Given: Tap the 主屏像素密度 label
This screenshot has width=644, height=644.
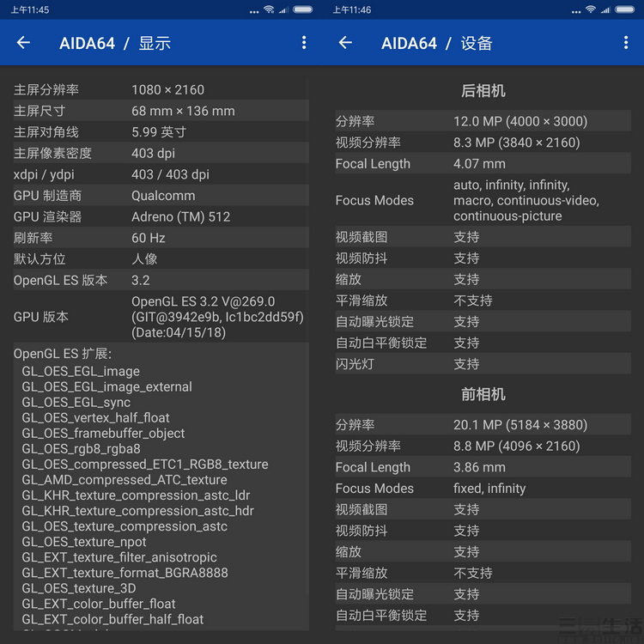Looking at the screenshot, I should click(x=52, y=153).
